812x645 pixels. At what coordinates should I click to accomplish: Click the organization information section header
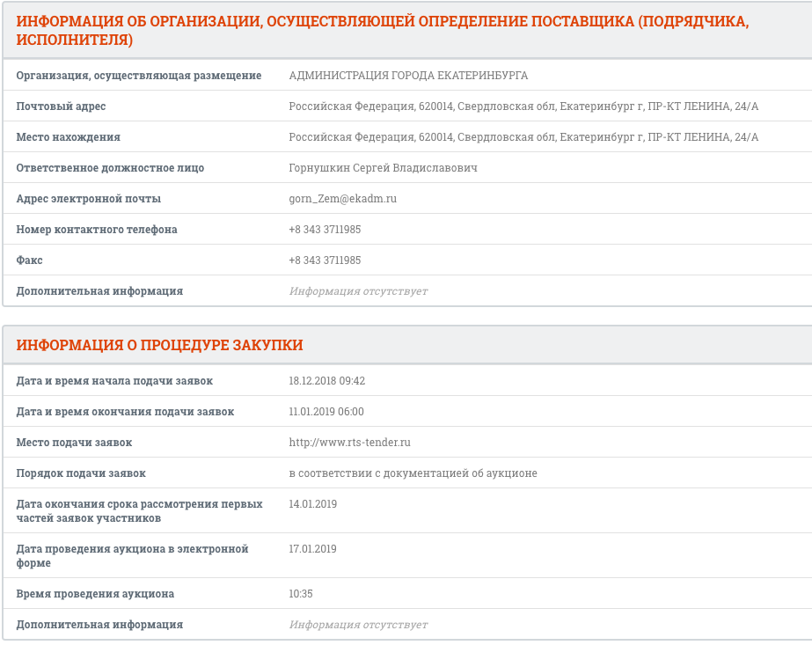coord(383,31)
